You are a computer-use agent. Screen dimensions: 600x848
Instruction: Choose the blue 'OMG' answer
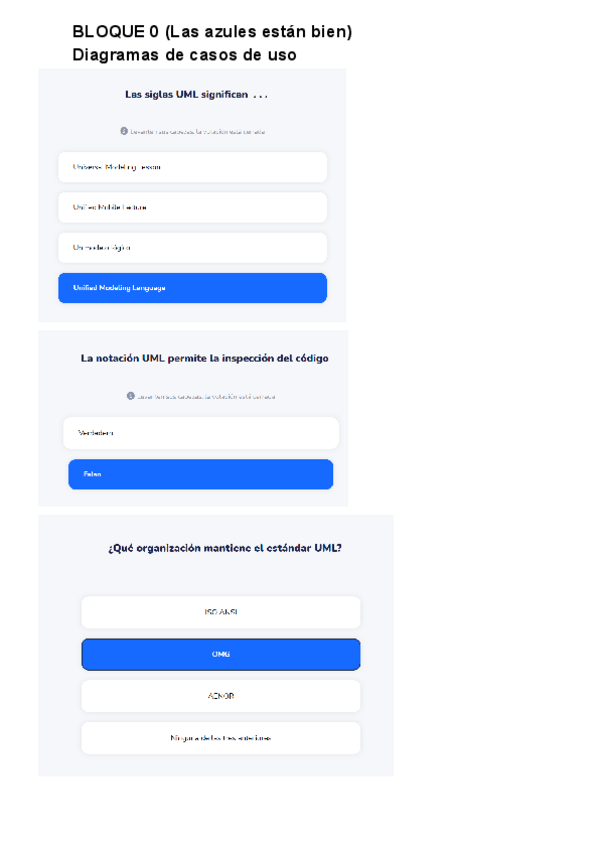click(220, 654)
